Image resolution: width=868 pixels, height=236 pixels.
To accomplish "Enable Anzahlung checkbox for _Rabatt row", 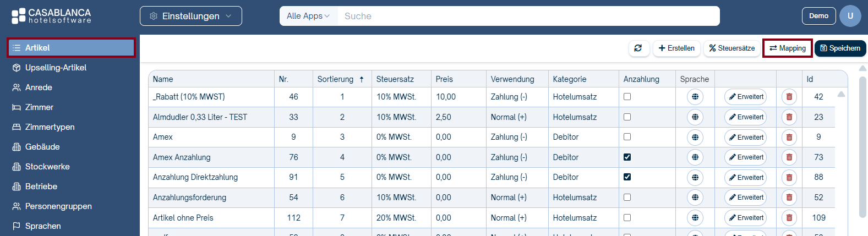I will point(627,97).
